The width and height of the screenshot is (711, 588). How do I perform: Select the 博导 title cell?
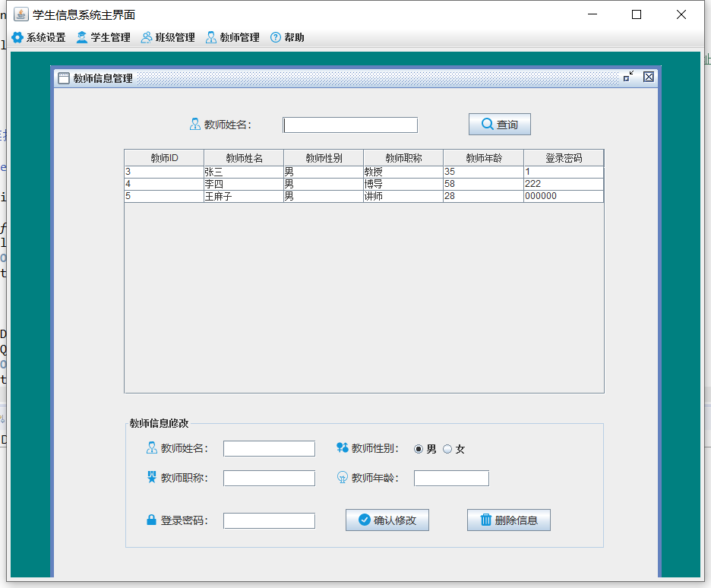coord(403,184)
